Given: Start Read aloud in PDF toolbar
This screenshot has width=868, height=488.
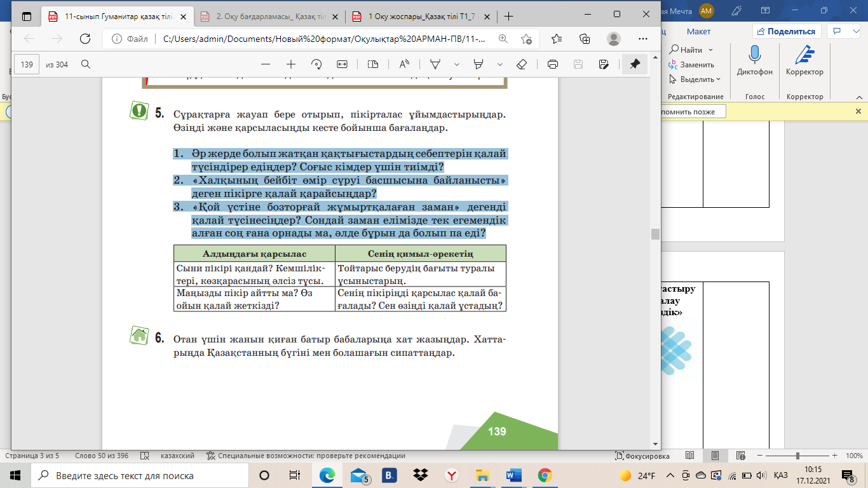Looking at the screenshot, I should click(404, 64).
